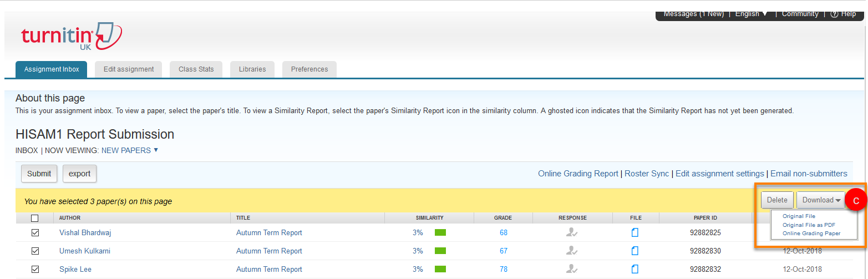
Task: Click the Turnitin UK logo
Action: (x=72, y=37)
